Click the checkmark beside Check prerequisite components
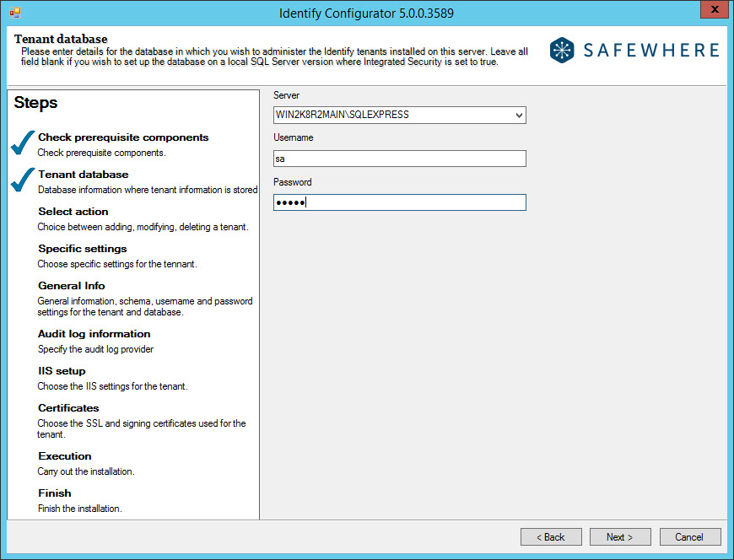 [x=24, y=143]
